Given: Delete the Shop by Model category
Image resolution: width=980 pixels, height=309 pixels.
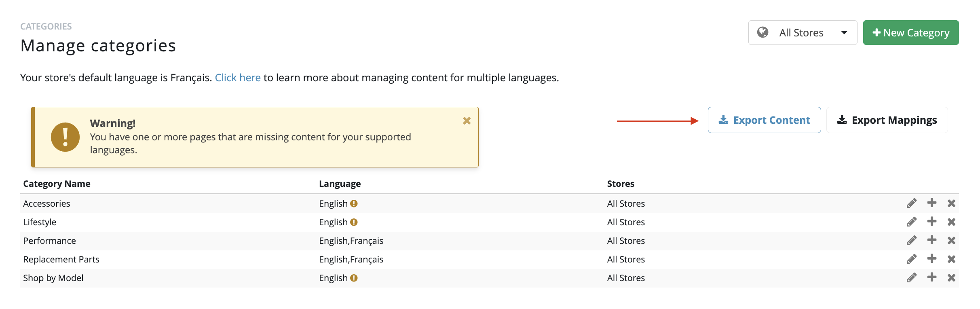Looking at the screenshot, I should (951, 277).
